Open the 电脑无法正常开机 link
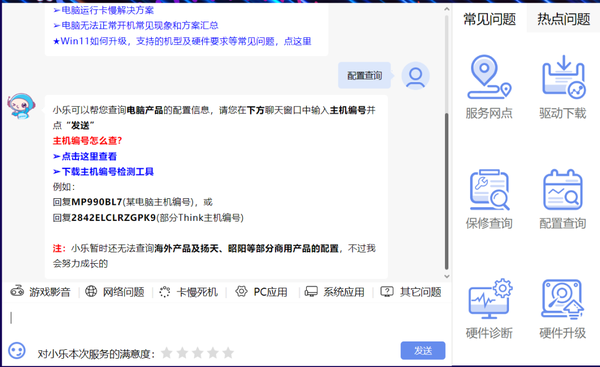 click(135, 25)
